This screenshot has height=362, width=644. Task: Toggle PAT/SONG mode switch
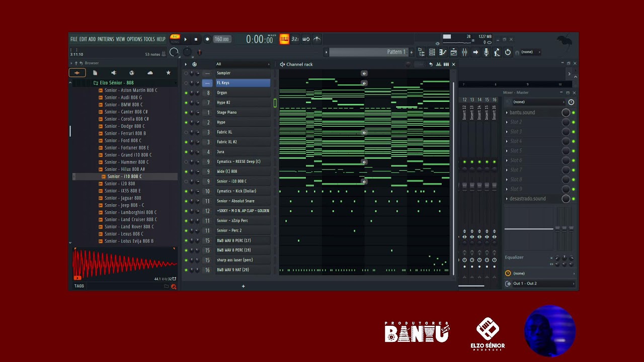175,39
